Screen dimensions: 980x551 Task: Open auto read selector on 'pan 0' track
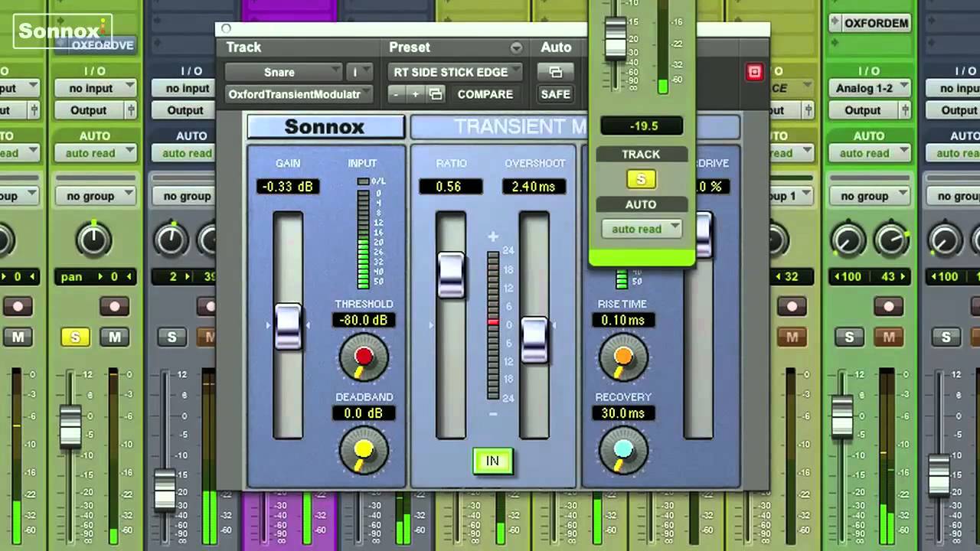95,153
